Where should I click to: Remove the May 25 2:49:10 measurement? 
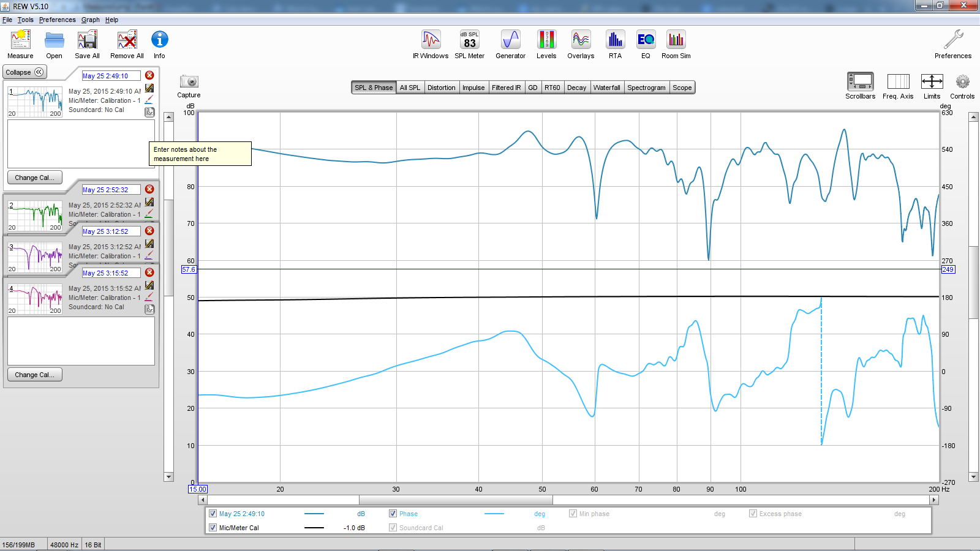[x=149, y=75]
